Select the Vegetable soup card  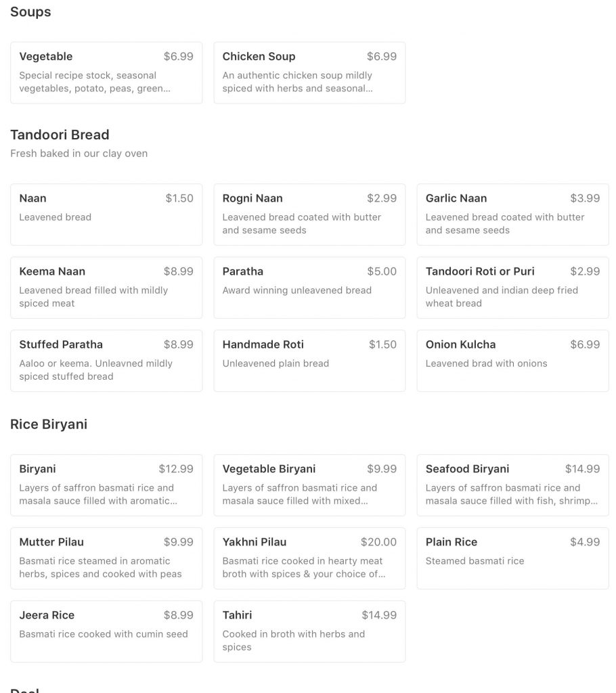tap(106, 72)
